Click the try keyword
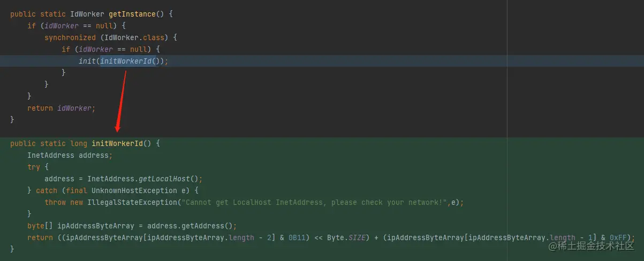644x261 pixels. (x=34, y=167)
